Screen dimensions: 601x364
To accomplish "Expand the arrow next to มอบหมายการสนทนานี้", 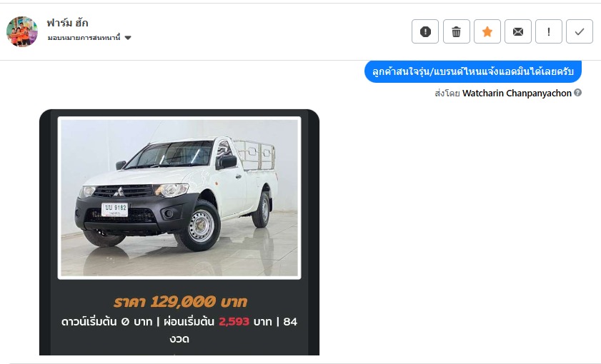I will click(x=128, y=38).
